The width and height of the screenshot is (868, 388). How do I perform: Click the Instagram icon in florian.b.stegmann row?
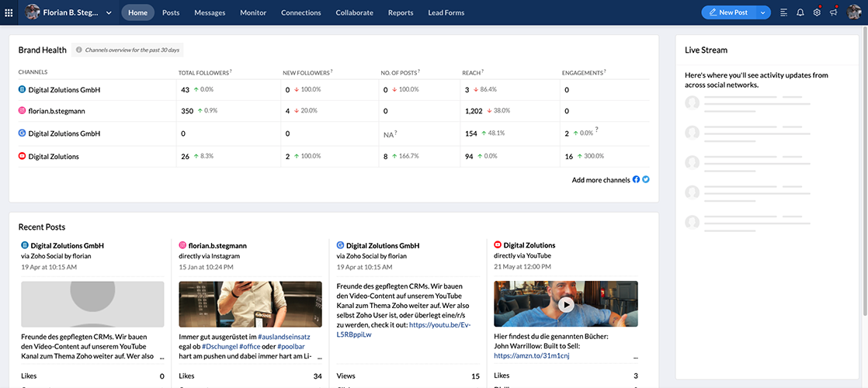23,111
